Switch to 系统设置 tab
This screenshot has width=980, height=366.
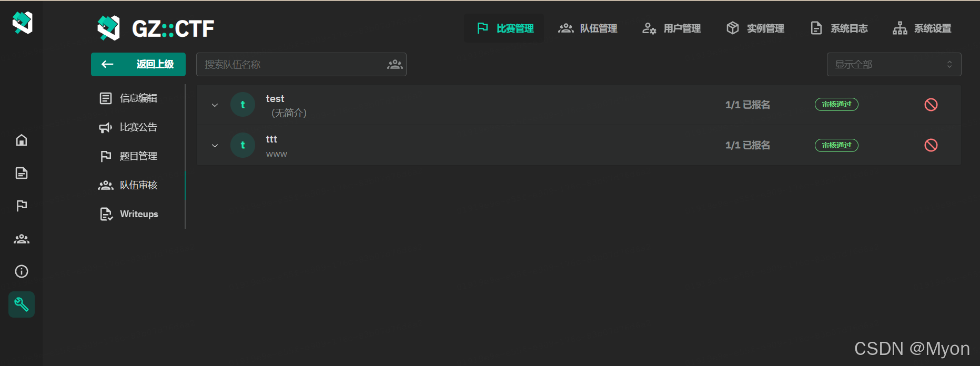922,28
